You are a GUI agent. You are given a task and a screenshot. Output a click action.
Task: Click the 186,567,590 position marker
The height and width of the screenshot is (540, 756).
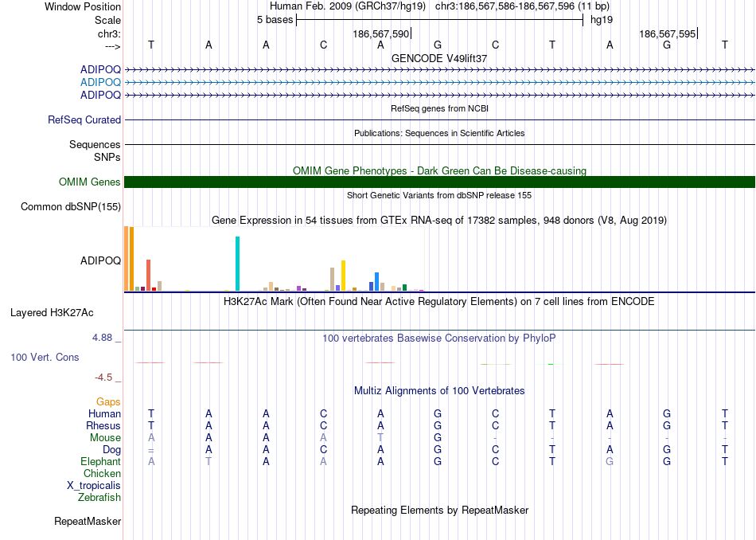click(x=381, y=33)
